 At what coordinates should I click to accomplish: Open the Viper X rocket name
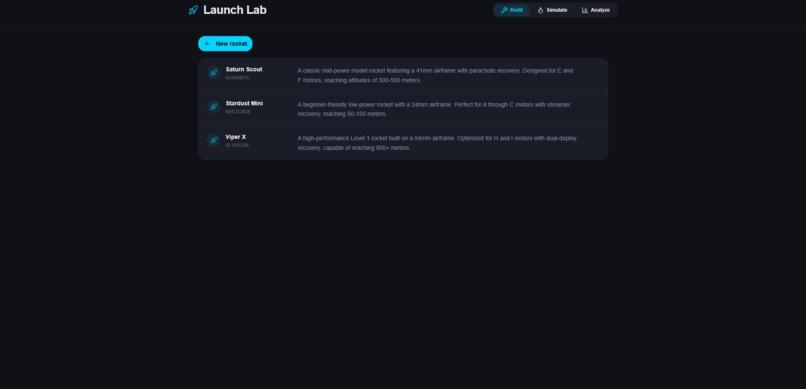[236, 137]
